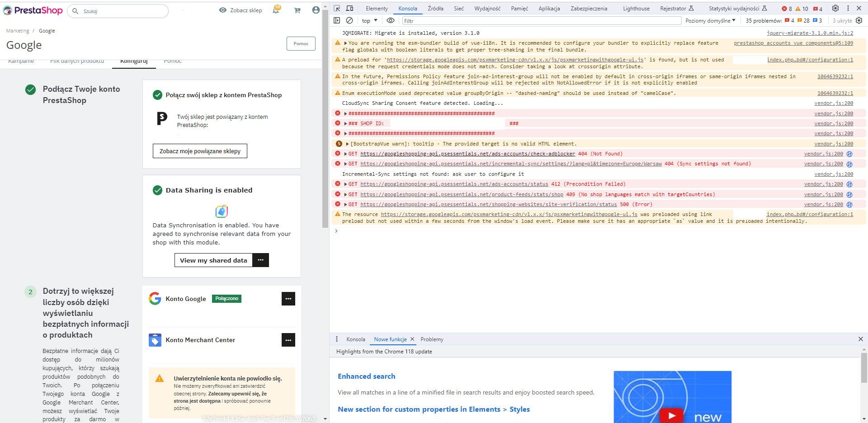868x423 pixels.
Task: Open DevTools customize three-dot menu
Action: point(848,8)
